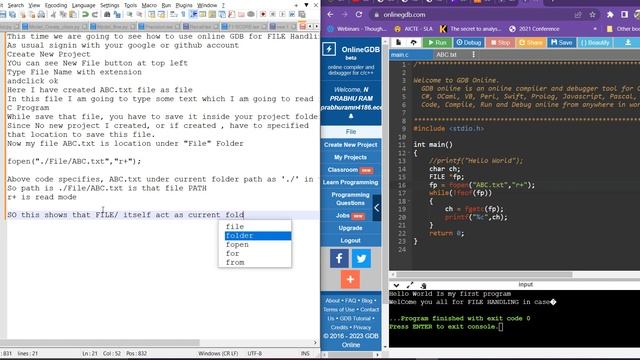Click the OnlineGDB Download icon

(628, 42)
